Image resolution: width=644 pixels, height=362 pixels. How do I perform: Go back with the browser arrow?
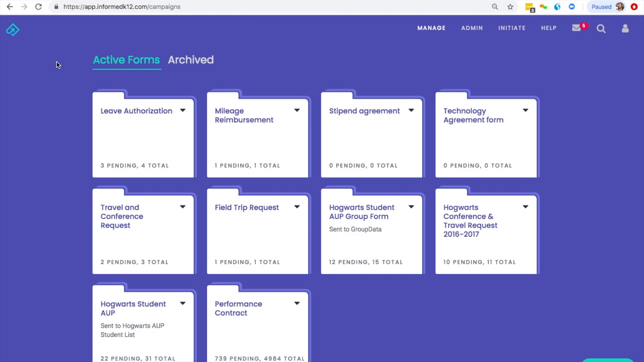coord(10,7)
